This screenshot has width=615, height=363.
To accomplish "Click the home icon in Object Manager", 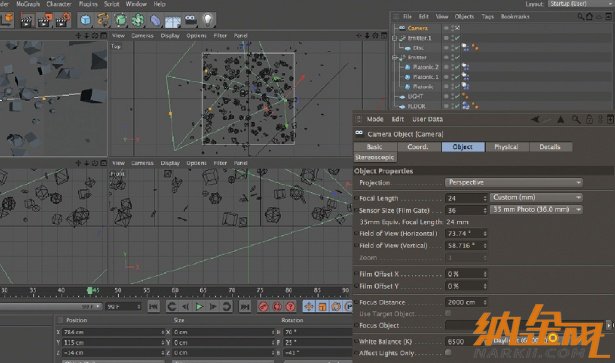I will pos(589,16).
